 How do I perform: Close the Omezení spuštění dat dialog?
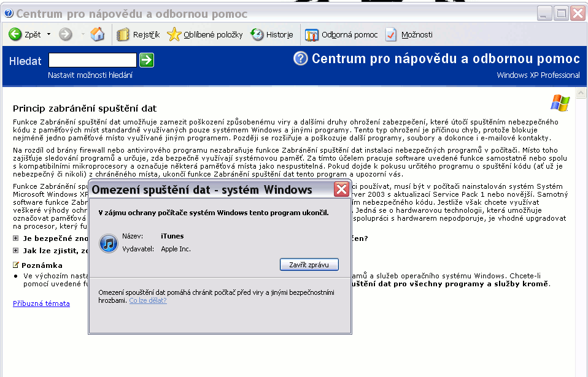pos(341,189)
